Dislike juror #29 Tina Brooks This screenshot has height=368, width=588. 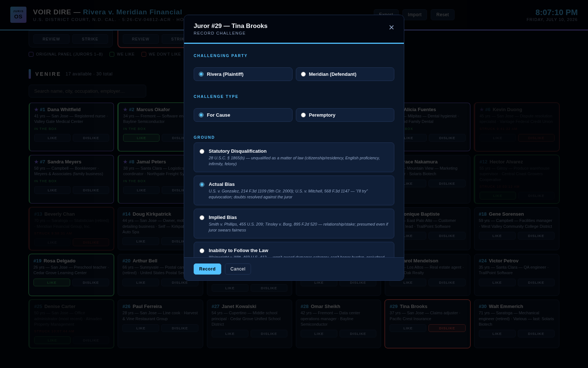(447, 328)
